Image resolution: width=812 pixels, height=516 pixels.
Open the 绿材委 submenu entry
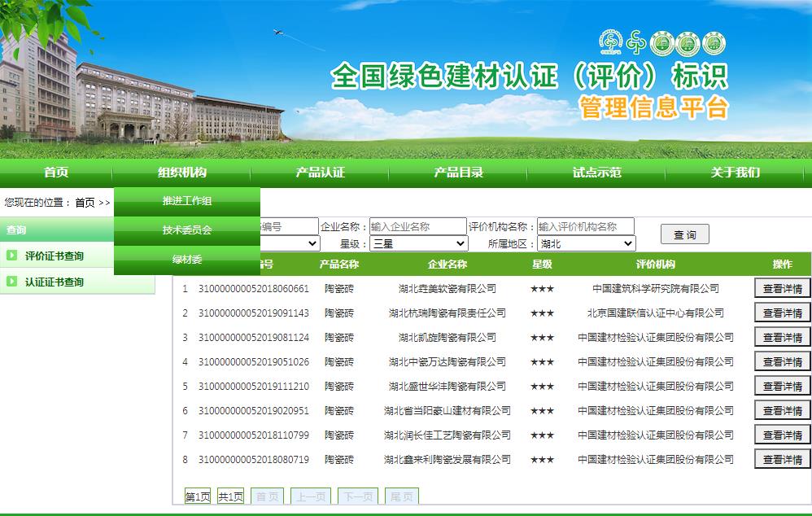[x=187, y=260]
